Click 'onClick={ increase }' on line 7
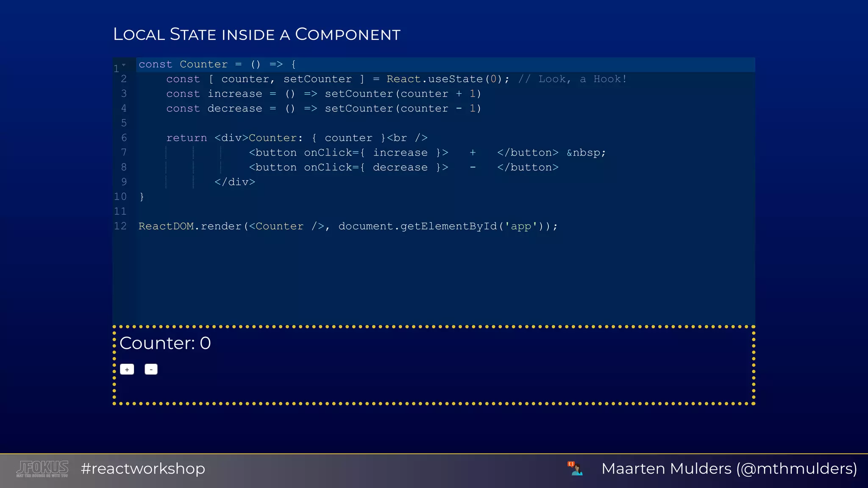Image resolution: width=868 pixels, height=488 pixels. click(x=373, y=153)
